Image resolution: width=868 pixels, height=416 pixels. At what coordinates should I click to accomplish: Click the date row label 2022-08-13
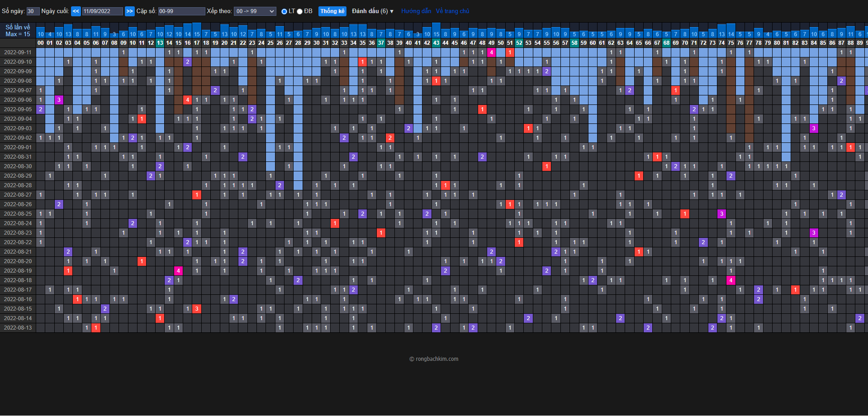18,328
